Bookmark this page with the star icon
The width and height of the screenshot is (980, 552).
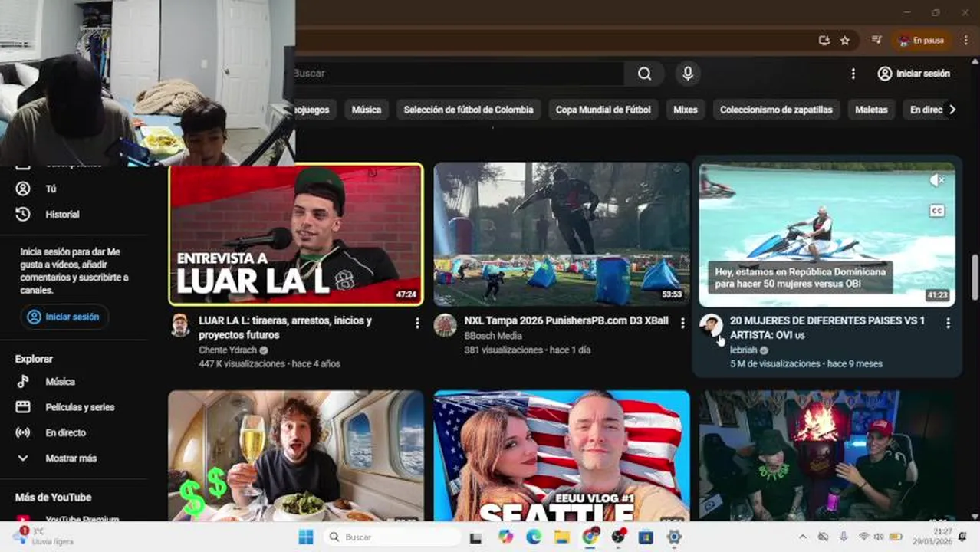point(845,41)
